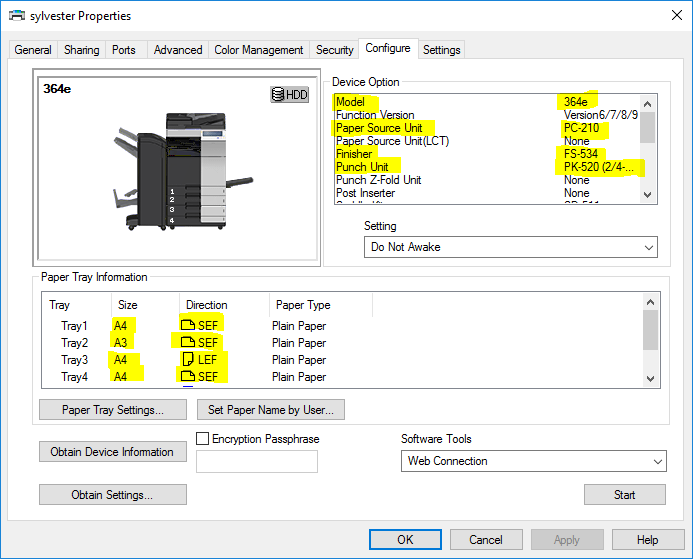This screenshot has height=559, width=693.
Task: Select the Configure tab
Action: (388, 48)
